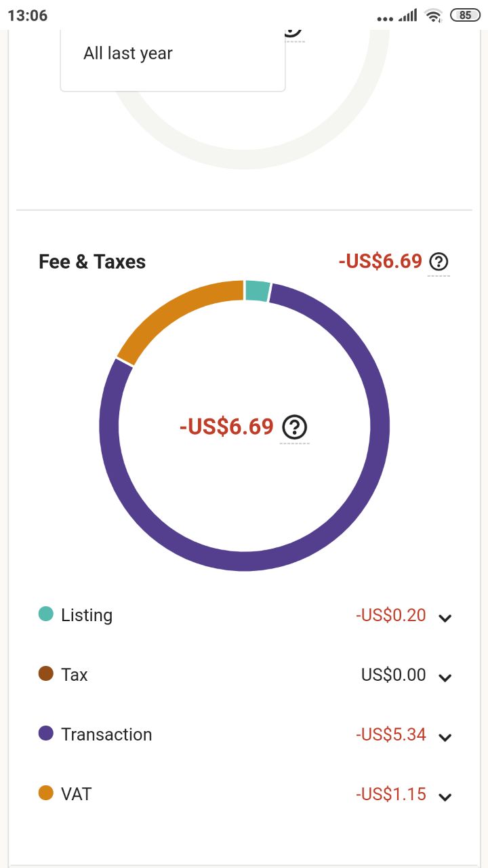Viewport: 488px width, 868px height.
Task: Expand the Transaction fee chevron
Action: 445,737
